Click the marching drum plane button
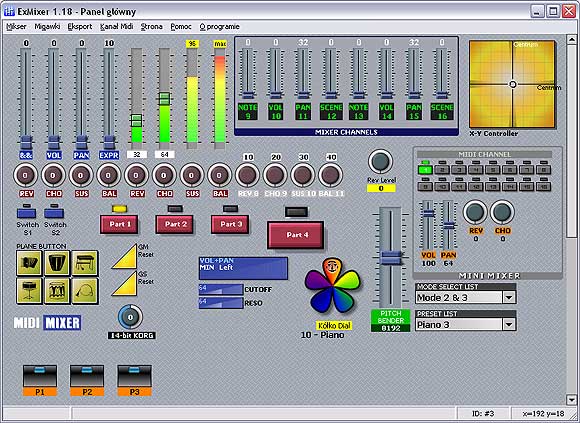 click(x=57, y=291)
